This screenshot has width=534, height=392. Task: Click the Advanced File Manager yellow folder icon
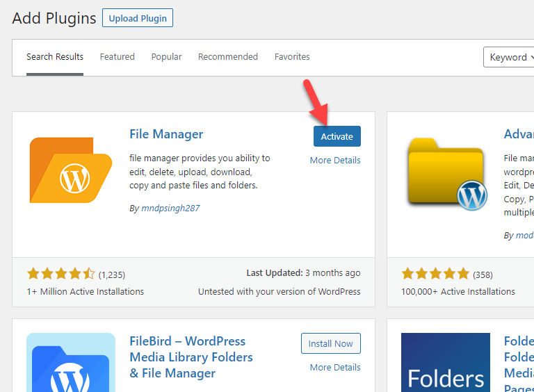pos(448,174)
